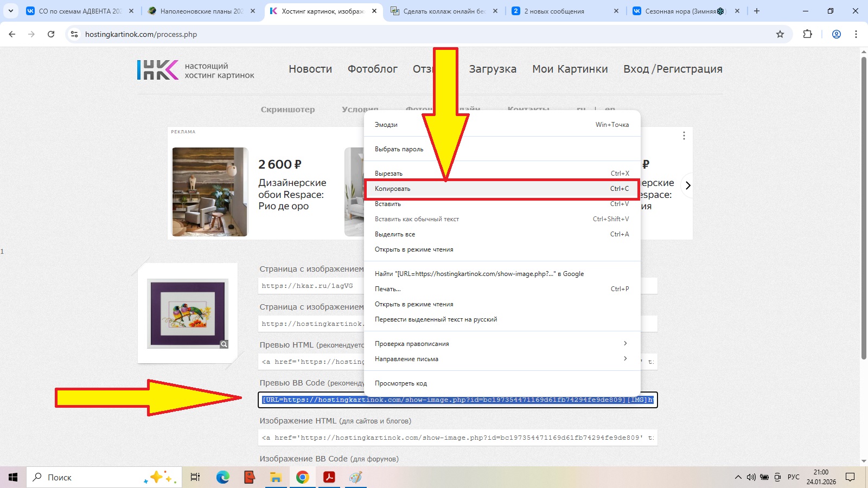This screenshot has width=868, height=488.
Task: Switch to 'СО по схемам АДВЕНТА' tab
Action: (x=80, y=11)
